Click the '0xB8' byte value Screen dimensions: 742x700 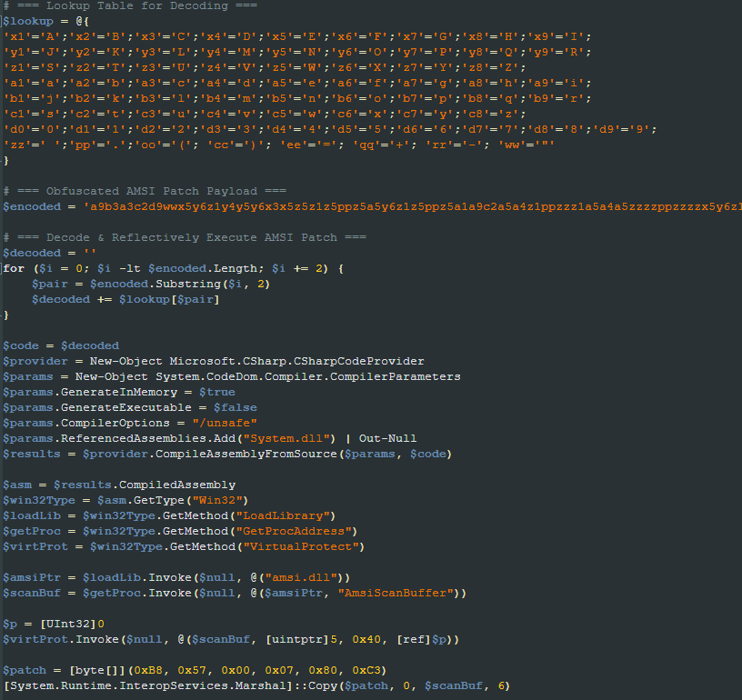pos(148,670)
